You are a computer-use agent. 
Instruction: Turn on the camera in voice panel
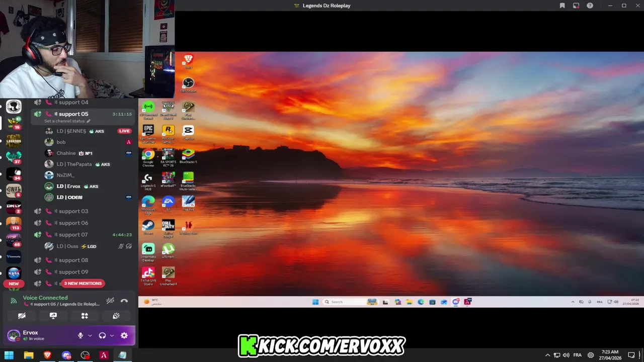pyautogui.click(x=22, y=316)
